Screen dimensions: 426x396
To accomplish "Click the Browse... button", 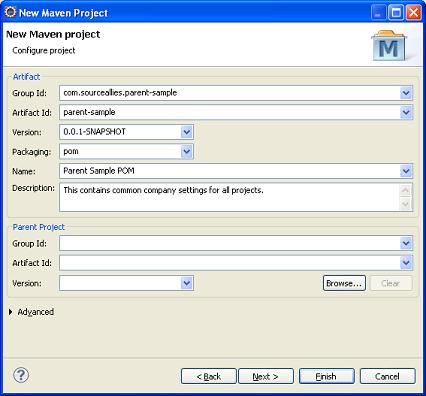I will click(344, 283).
